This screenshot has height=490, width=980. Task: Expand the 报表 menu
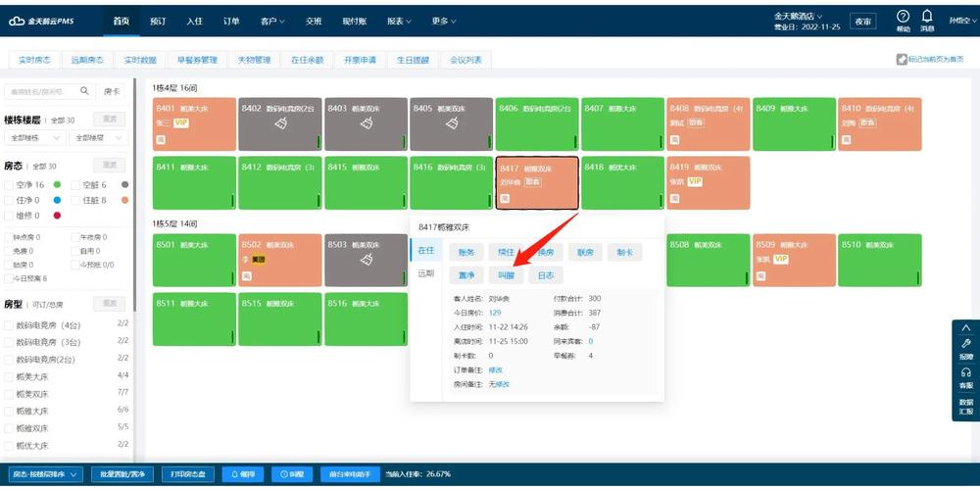click(400, 22)
